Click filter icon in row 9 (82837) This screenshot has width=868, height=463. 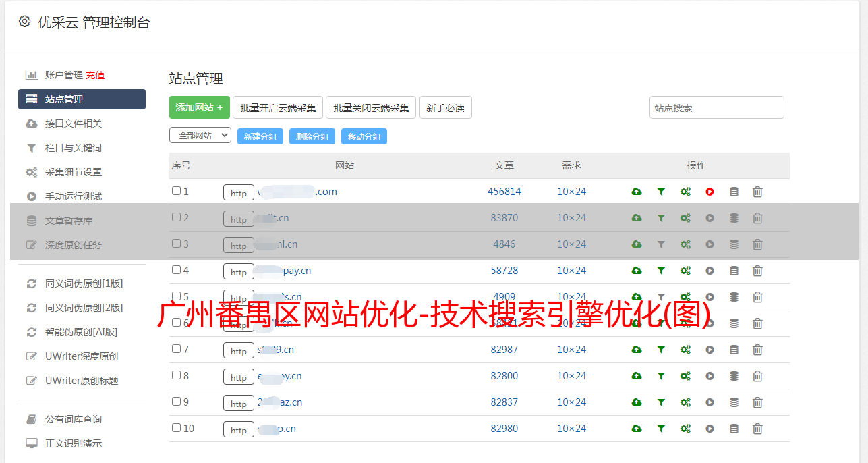tap(661, 402)
